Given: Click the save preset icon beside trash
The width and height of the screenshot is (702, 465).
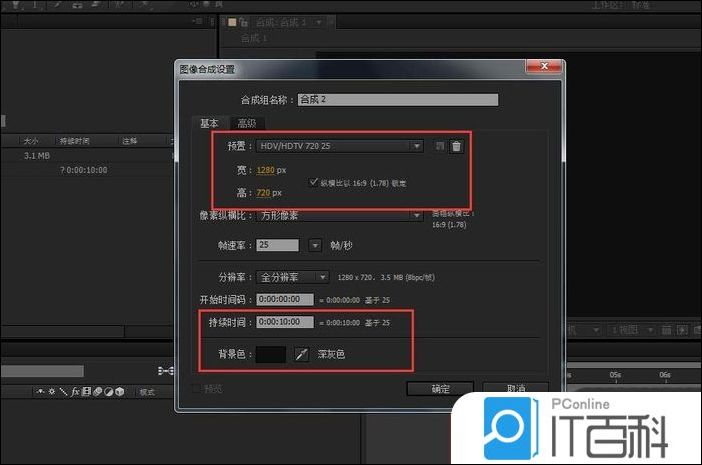Looking at the screenshot, I should [440, 146].
